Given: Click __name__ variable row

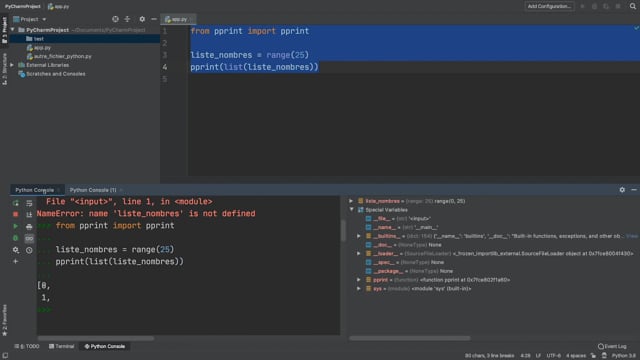Looking at the screenshot, I should 402,227.
